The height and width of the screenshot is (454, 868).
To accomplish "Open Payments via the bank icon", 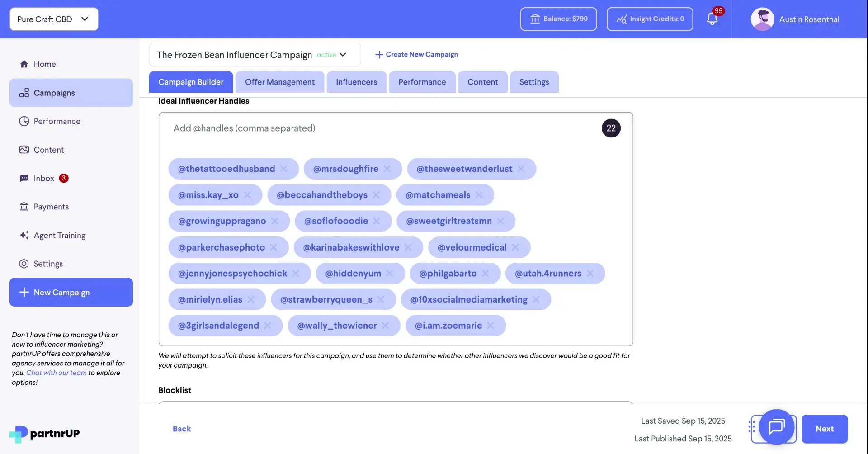I will click(24, 207).
